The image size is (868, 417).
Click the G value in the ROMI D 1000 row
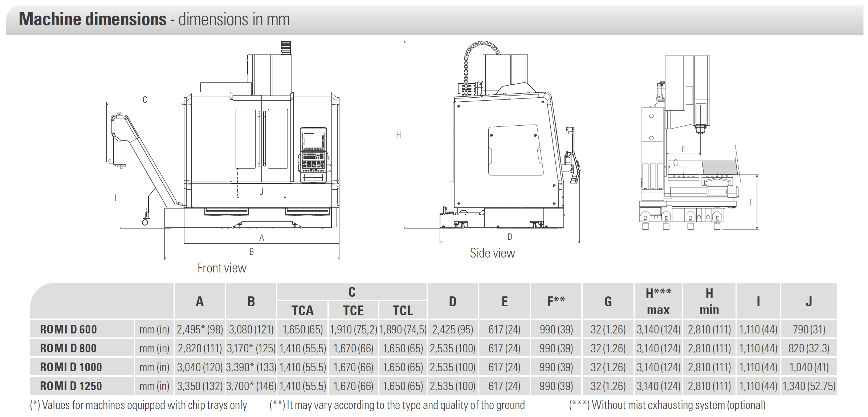pos(608,367)
